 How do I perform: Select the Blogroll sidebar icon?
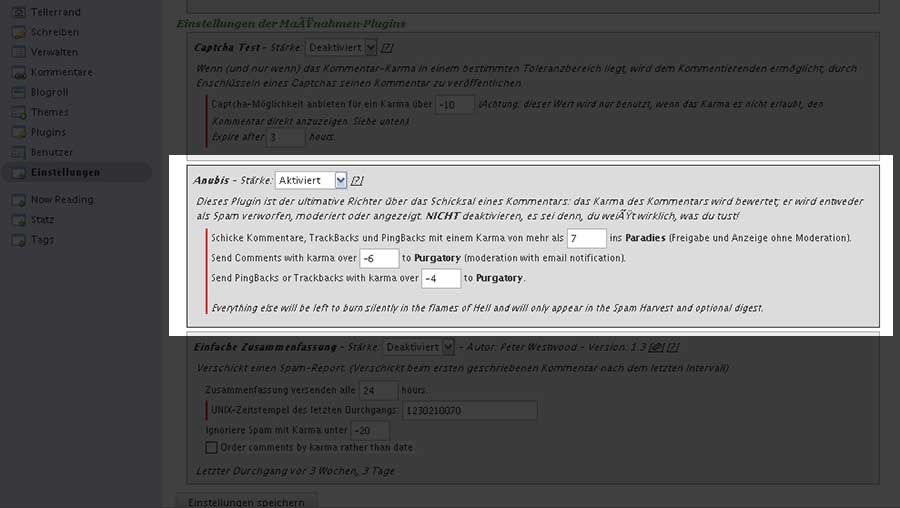pos(18,92)
